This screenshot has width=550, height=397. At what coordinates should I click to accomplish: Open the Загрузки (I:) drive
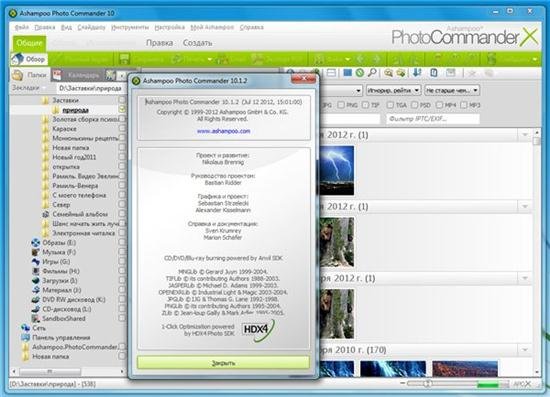point(54,281)
